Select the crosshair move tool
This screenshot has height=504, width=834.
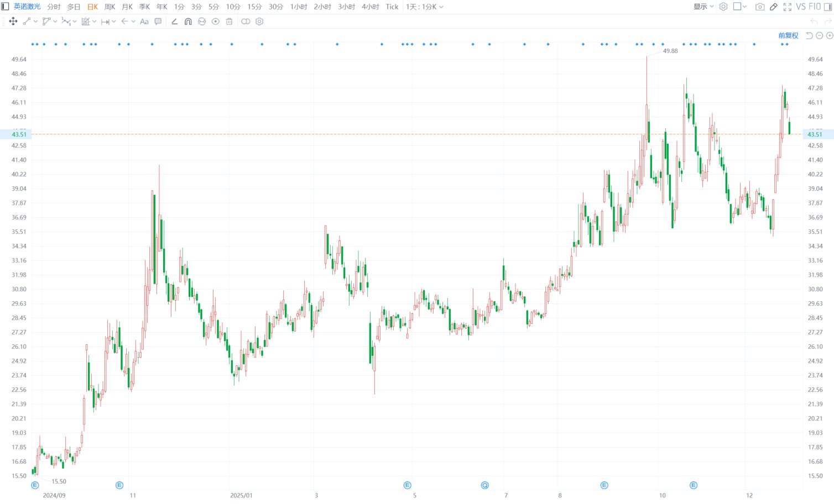[13, 22]
